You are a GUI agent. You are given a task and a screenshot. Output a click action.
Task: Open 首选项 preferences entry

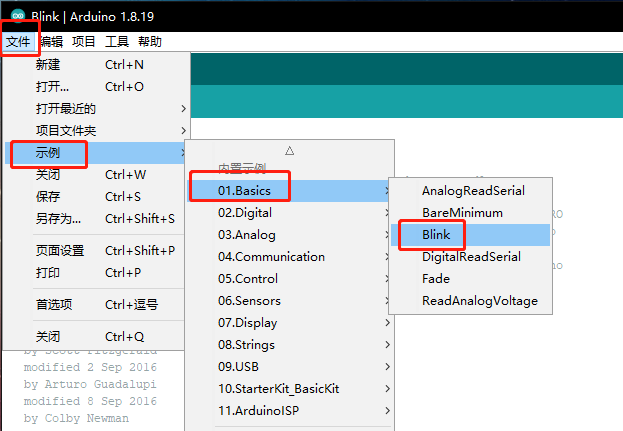[x=95, y=305]
